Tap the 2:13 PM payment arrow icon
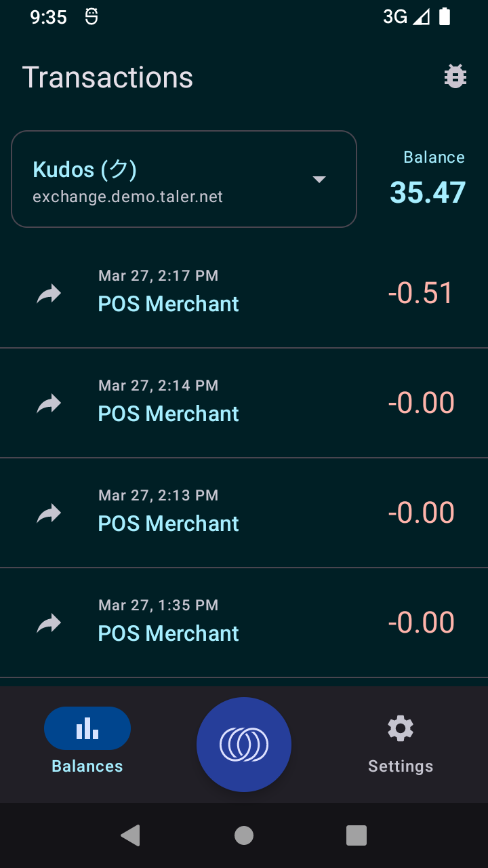Image resolution: width=488 pixels, height=868 pixels. pyautogui.click(x=49, y=513)
